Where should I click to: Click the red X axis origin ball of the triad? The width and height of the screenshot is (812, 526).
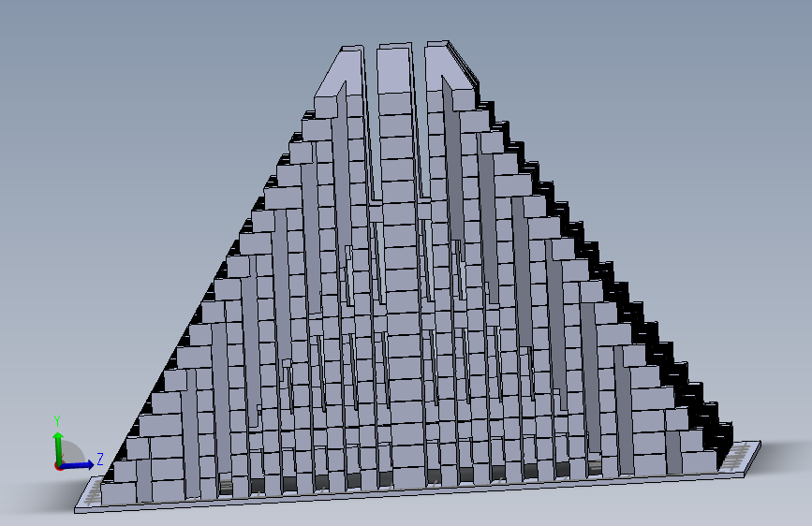tap(58, 466)
